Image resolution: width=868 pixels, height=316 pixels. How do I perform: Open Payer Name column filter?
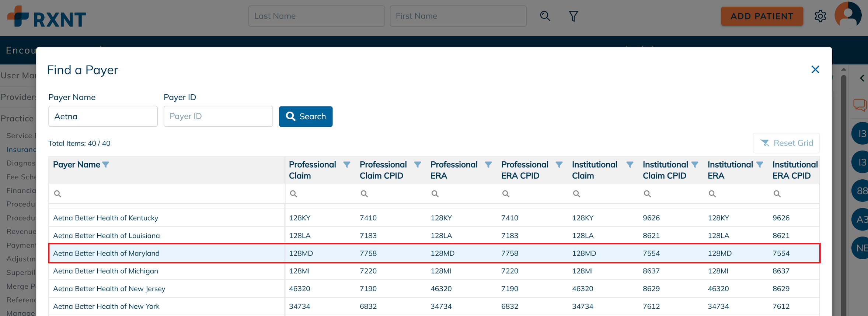tap(106, 165)
